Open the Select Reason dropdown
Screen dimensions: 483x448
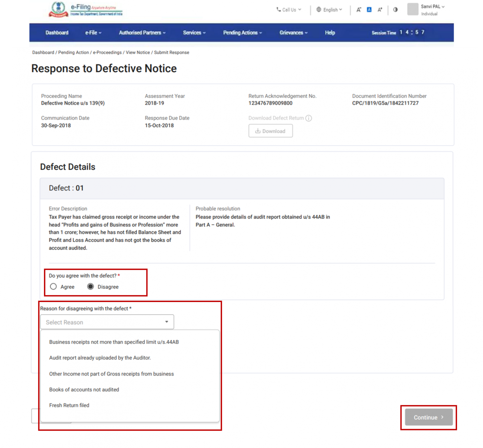point(107,322)
